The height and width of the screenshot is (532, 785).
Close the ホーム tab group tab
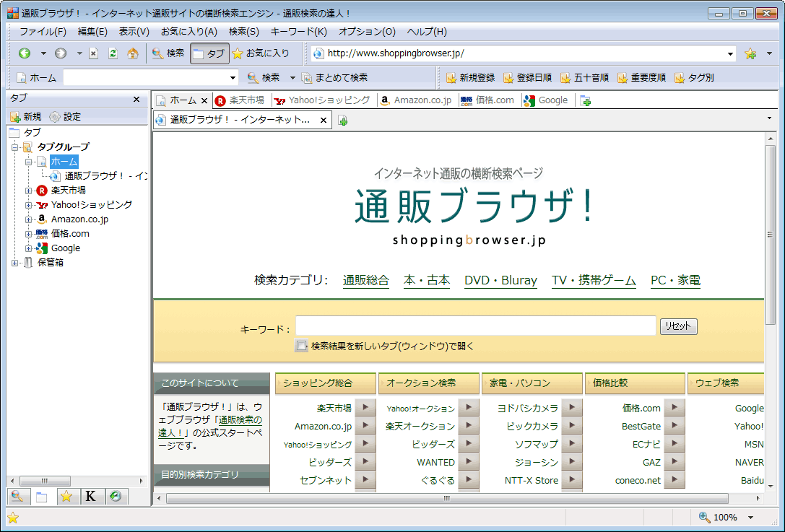pos(204,100)
